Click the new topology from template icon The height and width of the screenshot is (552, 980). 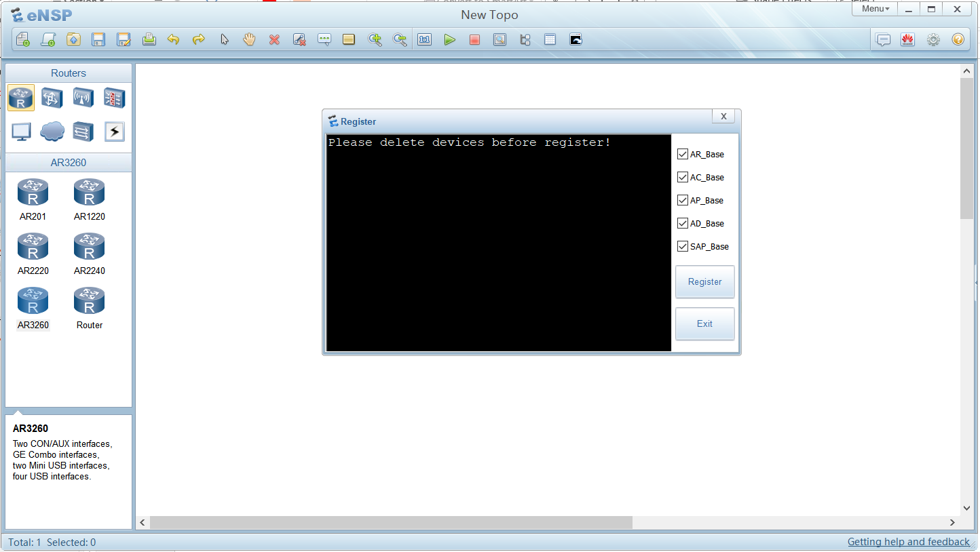[x=48, y=39]
